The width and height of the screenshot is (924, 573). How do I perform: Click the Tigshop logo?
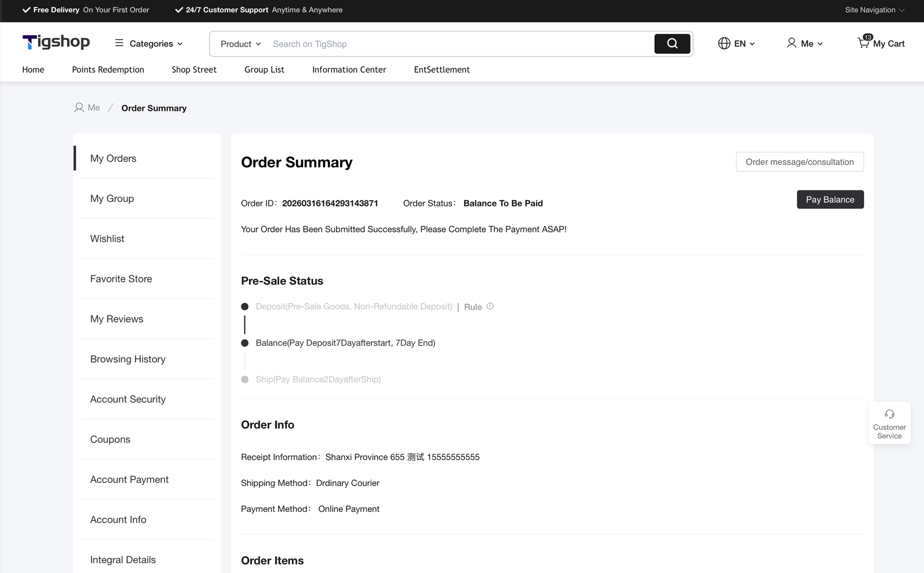tap(56, 42)
